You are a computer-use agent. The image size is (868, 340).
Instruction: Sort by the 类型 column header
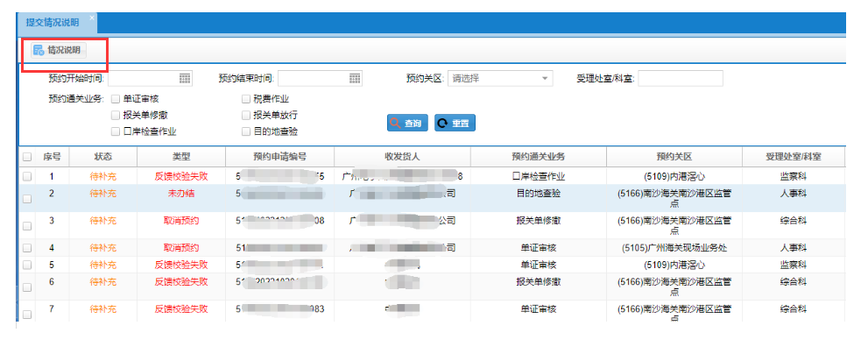(181, 157)
